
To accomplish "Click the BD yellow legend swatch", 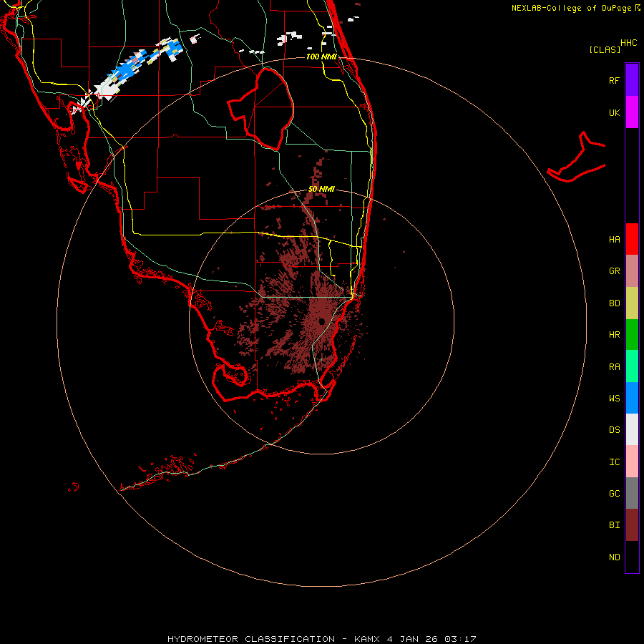I will (632, 303).
